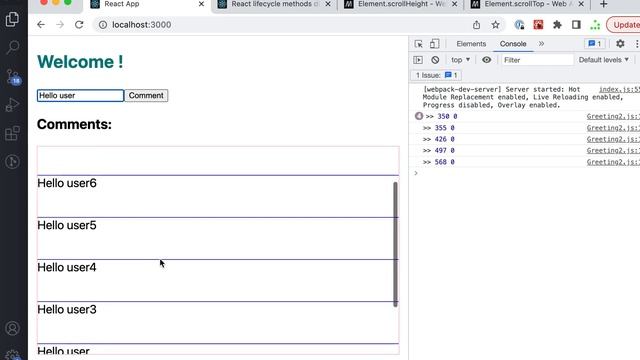Image resolution: width=640 pixels, height=360 pixels.
Task: Share this page via share icon
Action: 476,25
